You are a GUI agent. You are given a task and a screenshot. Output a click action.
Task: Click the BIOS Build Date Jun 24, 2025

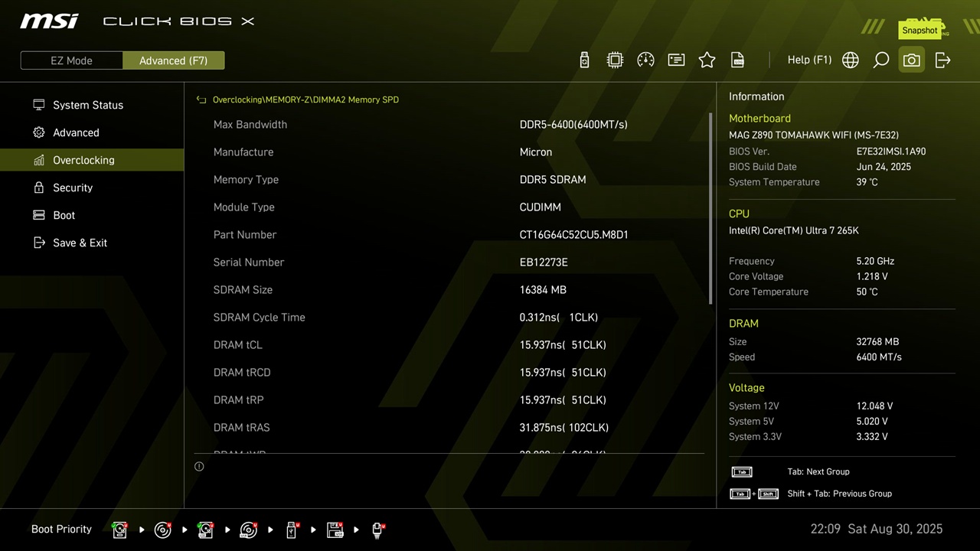(884, 167)
